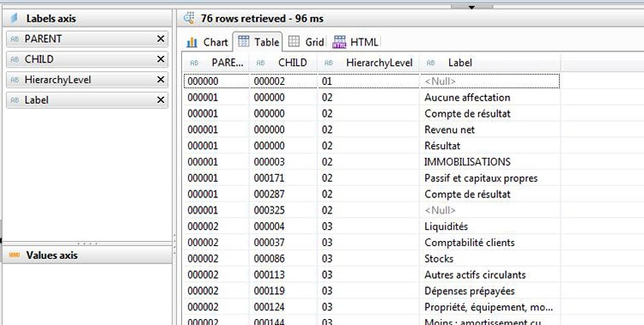Select CHILD cell '000287'
Screen dimensions: 644x325
coord(283,194)
